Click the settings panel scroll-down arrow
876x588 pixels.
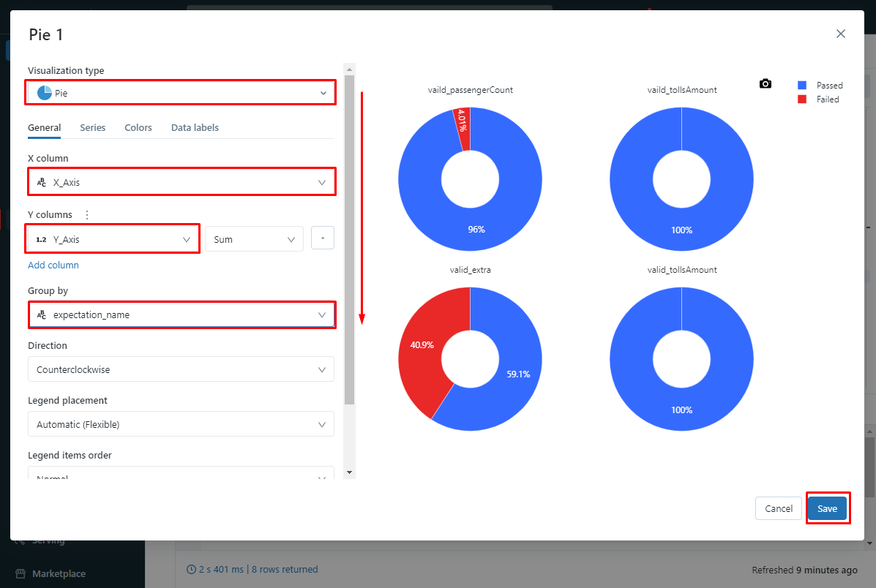(x=350, y=472)
